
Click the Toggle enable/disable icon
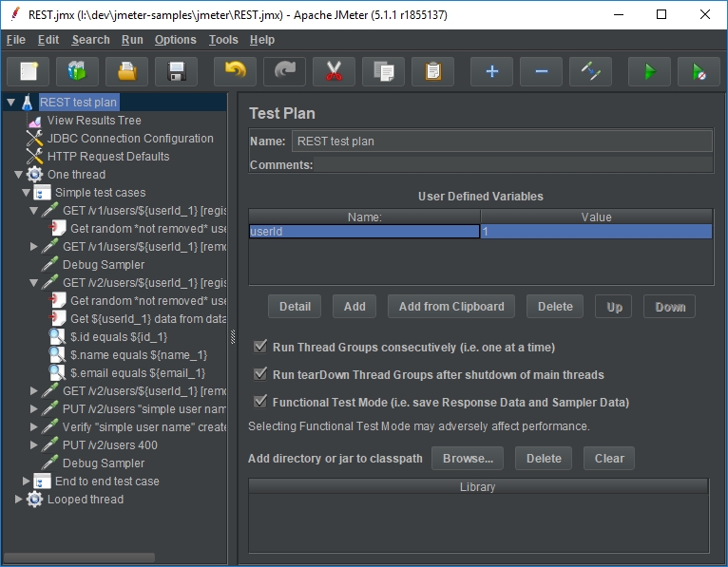click(x=590, y=72)
